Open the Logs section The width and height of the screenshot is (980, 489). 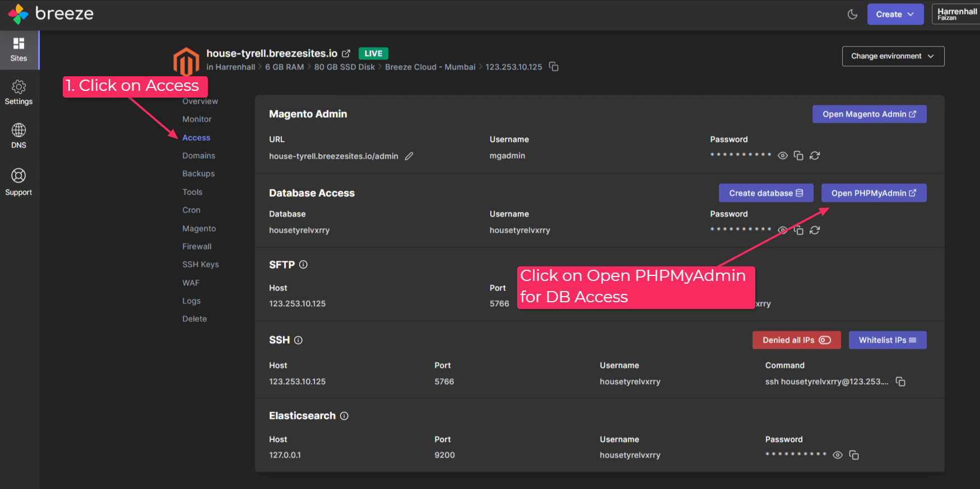coord(191,301)
